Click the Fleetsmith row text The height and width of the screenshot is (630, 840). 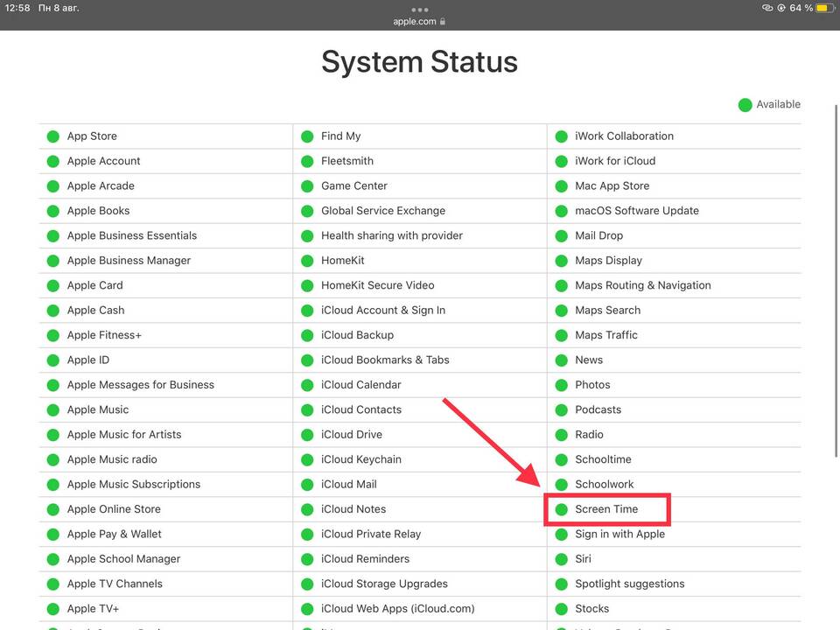[x=347, y=161]
